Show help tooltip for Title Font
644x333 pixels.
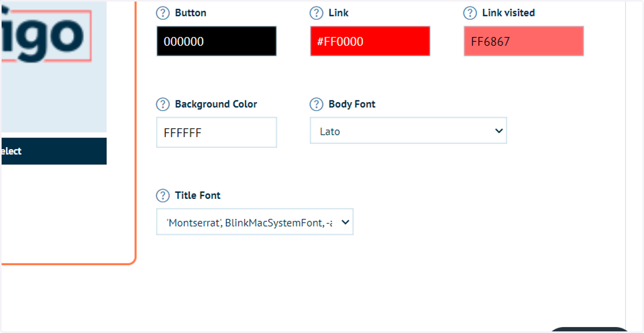(x=163, y=196)
